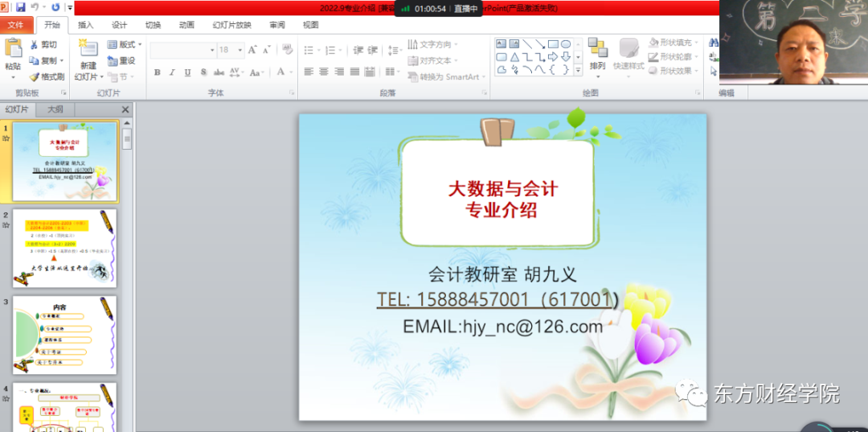Toggle strikethrough (abc) formatting

(x=219, y=72)
